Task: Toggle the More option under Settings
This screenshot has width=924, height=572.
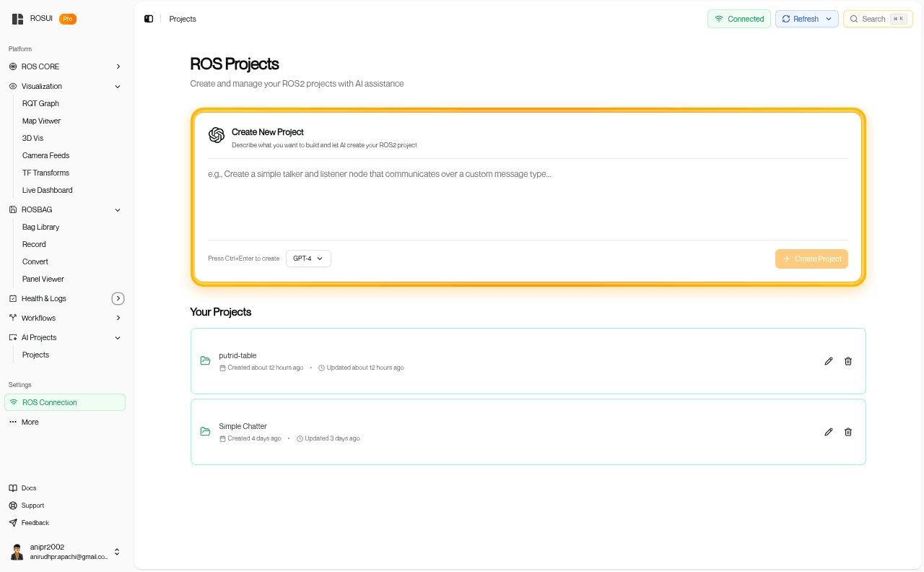Action: (x=30, y=422)
